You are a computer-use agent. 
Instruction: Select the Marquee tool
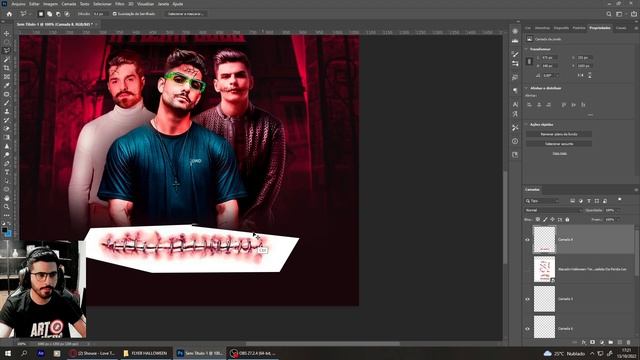(x=7, y=42)
